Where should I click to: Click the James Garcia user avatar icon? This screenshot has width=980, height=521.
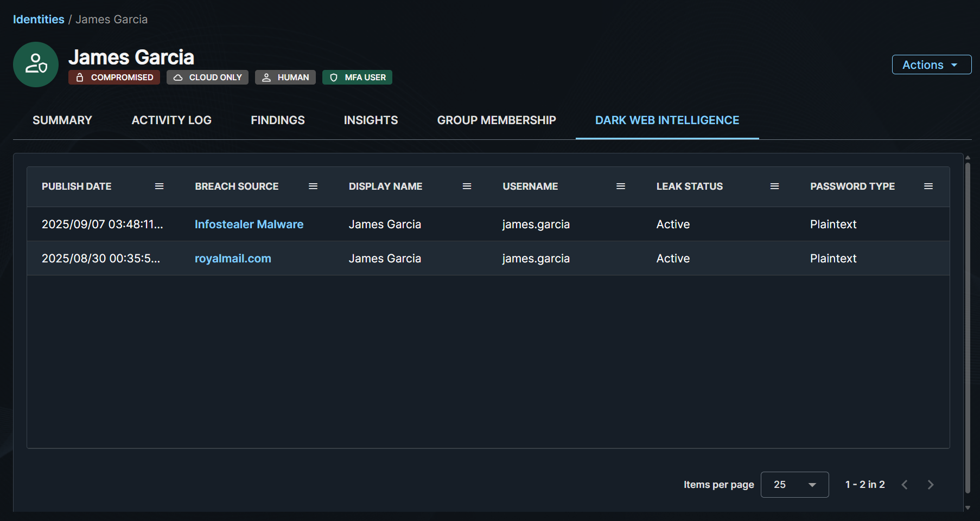(x=36, y=65)
